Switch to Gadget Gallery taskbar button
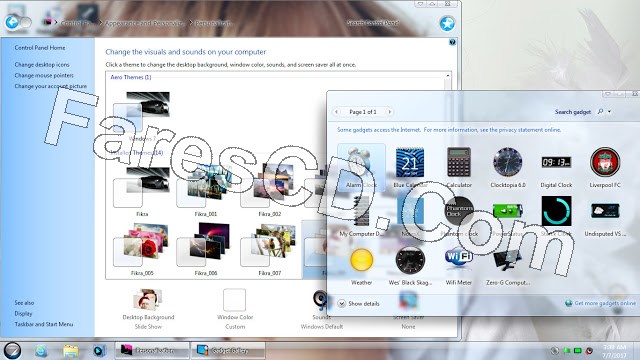Image resolution: width=640 pixels, height=360 pixels. 228,350
